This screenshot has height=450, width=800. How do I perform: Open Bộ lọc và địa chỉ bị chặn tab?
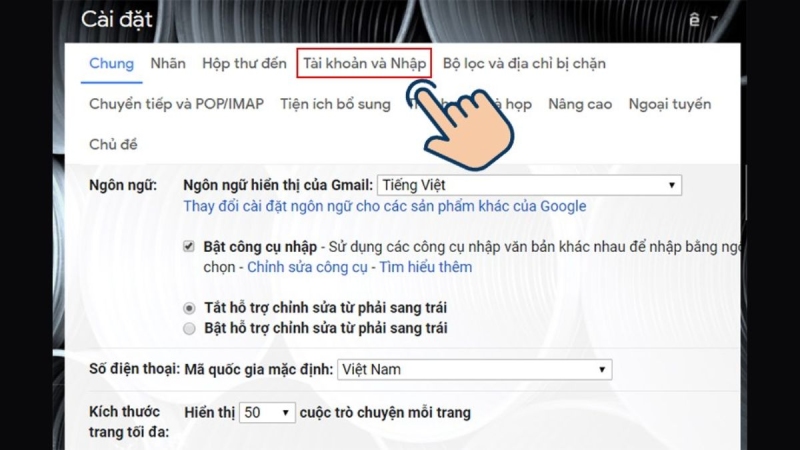pyautogui.click(x=524, y=63)
